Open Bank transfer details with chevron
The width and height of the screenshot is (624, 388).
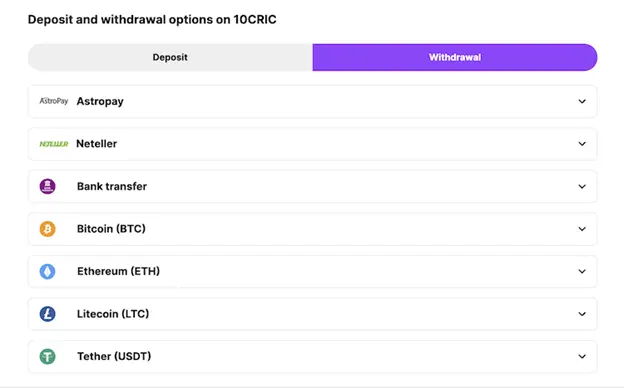(582, 186)
